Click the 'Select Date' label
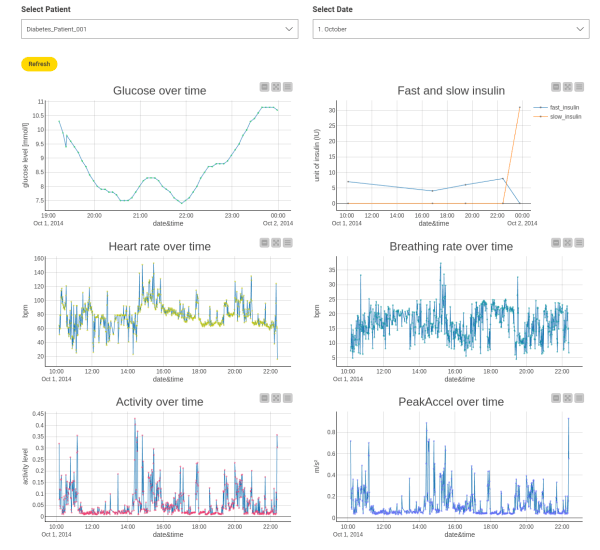 coord(332,9)
